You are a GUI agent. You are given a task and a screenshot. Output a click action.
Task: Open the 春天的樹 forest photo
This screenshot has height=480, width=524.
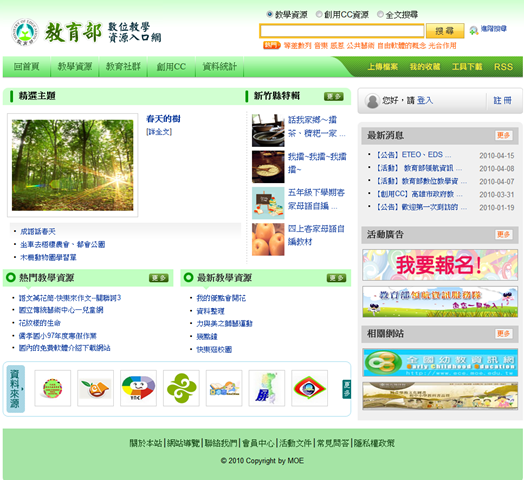(73, 165)
